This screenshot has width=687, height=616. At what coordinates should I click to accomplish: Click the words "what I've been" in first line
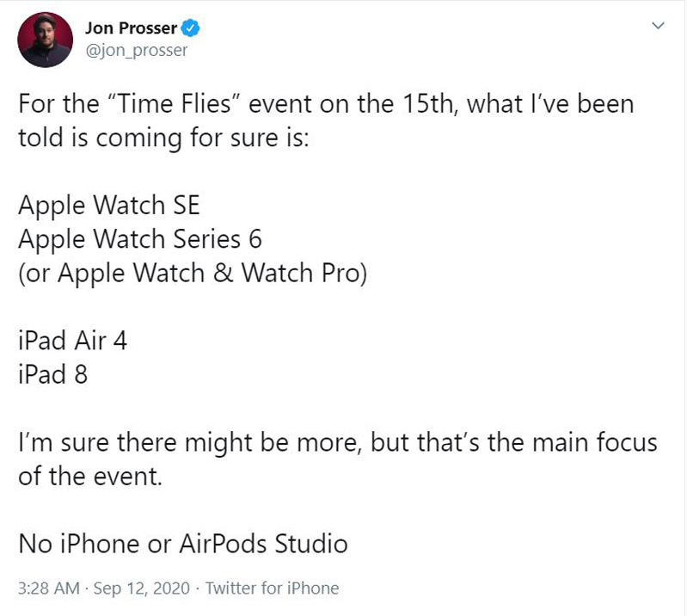(x=550, y=104)
